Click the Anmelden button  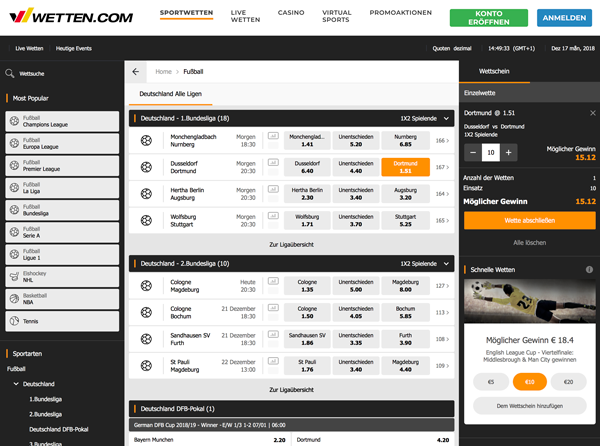(564, 18)
